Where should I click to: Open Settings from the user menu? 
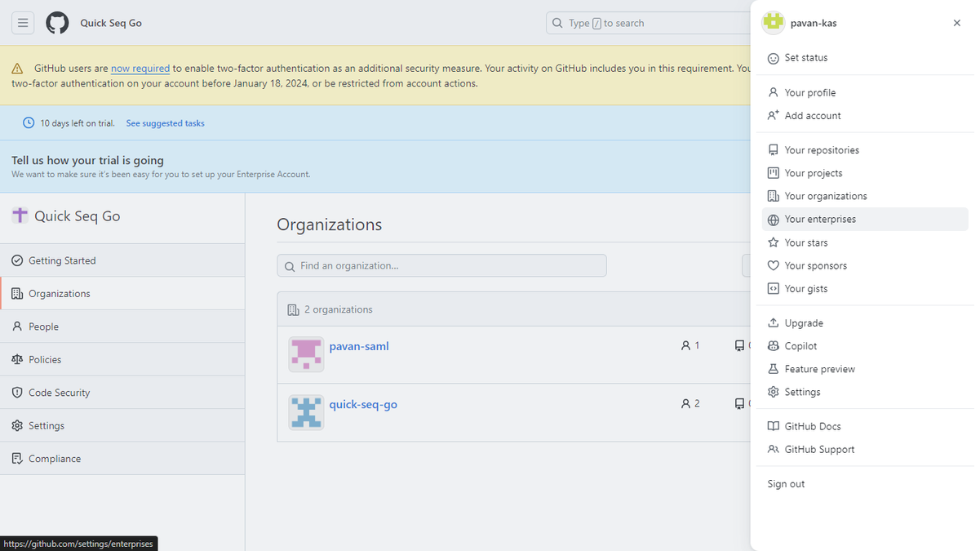865,392
